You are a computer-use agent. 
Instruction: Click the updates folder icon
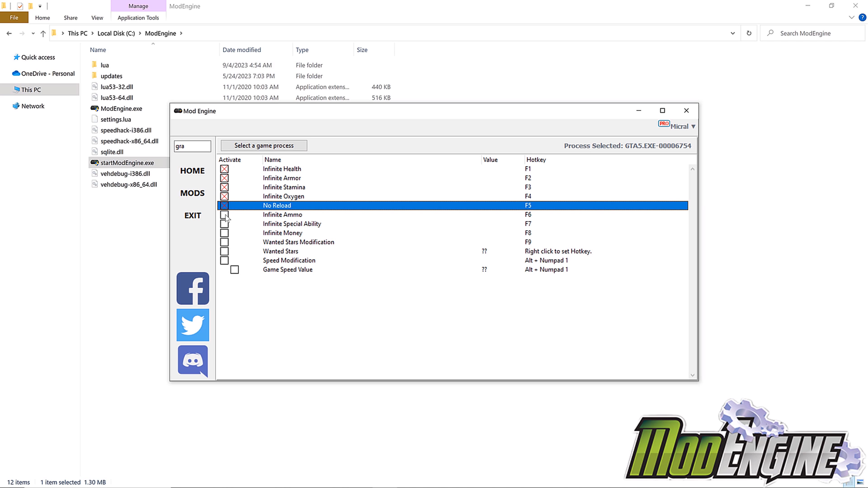[x=94, y=76]
